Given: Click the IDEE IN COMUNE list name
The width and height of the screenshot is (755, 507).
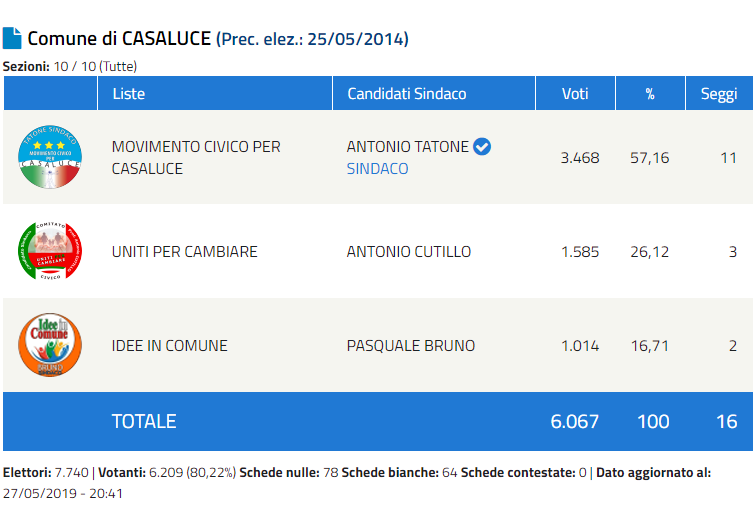Looking at the screenshot, I should 169,346.
